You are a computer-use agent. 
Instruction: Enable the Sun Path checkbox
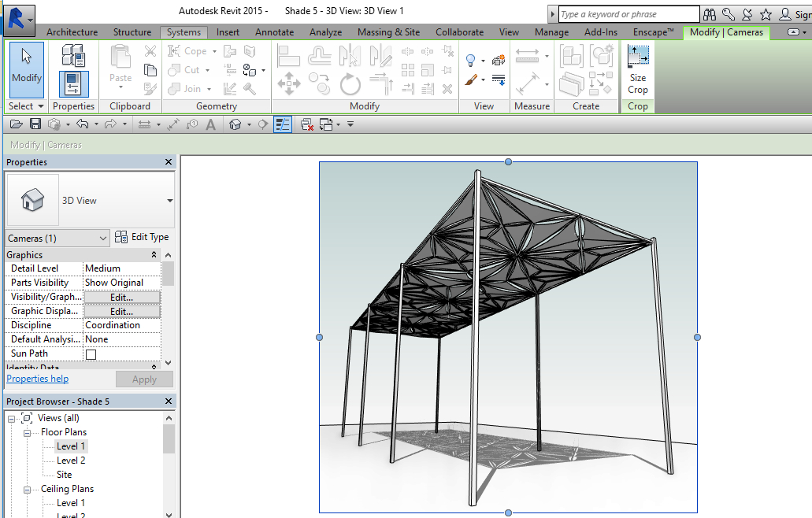point(89,353)
